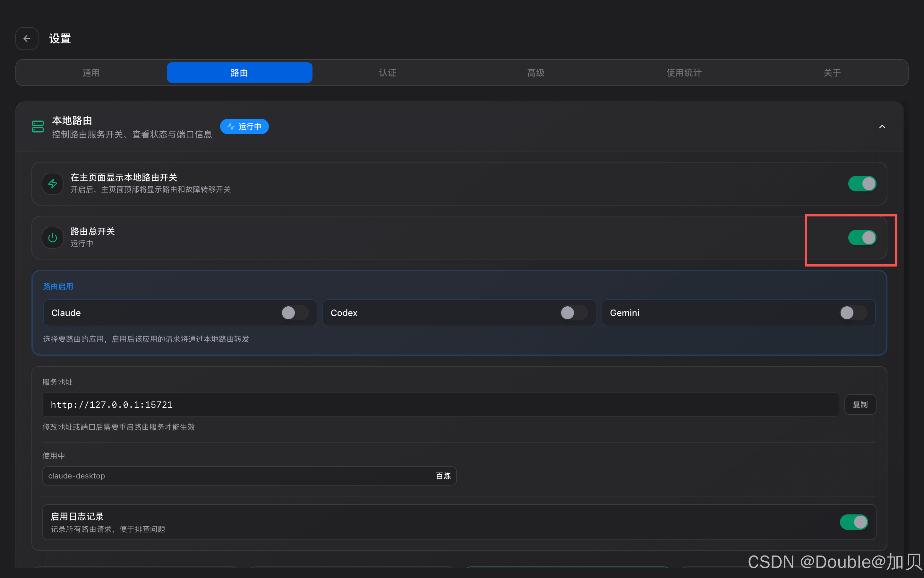Screen dimensions: 924x578
Task: Open the 认证 tab
Action: coord(388,73)
